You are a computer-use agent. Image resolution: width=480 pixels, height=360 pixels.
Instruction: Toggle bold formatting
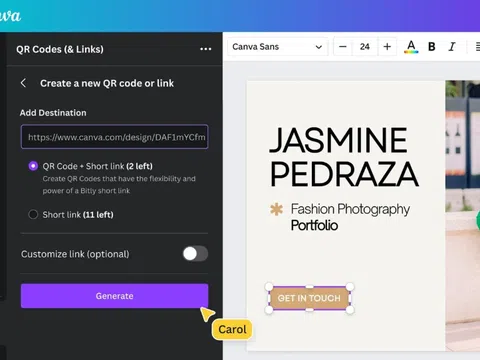pyautogui.click(x=432, y=47)
